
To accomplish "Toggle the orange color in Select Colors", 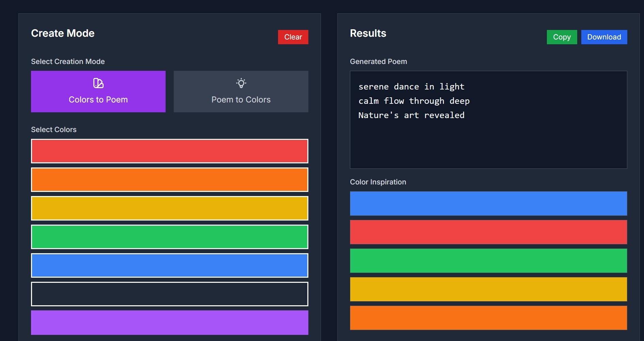I will [169, 180].
